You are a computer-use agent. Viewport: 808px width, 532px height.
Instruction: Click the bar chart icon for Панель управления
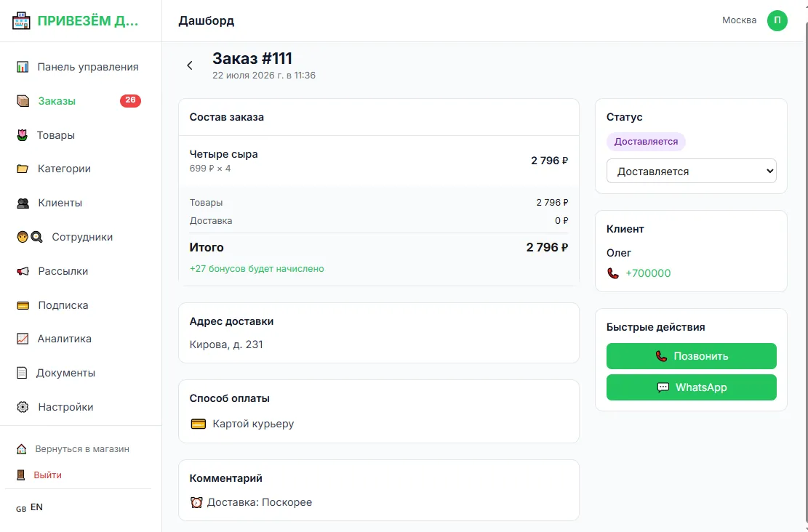click(23, 67)
